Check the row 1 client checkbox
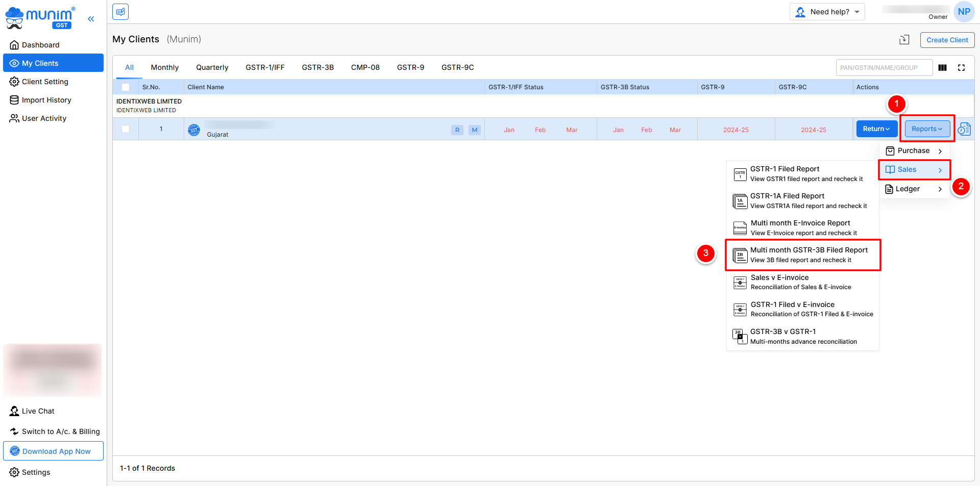980x486 pixels. [126, 129]
